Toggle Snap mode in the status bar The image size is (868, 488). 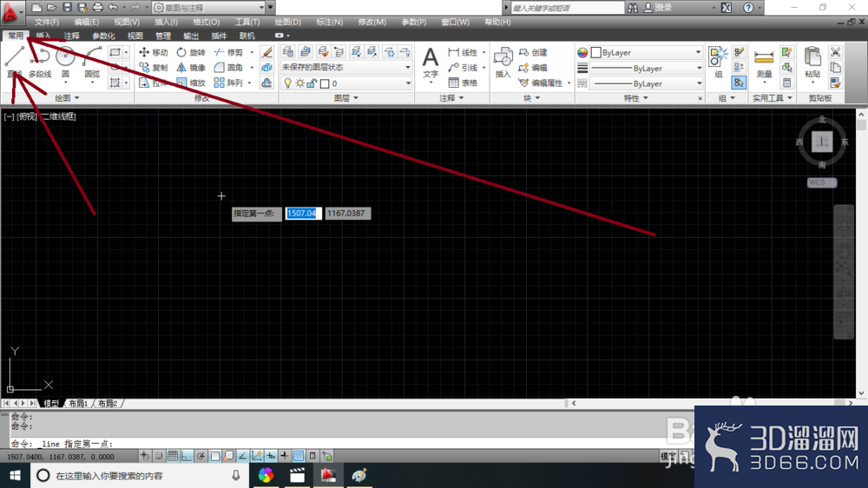coord(159,456)
